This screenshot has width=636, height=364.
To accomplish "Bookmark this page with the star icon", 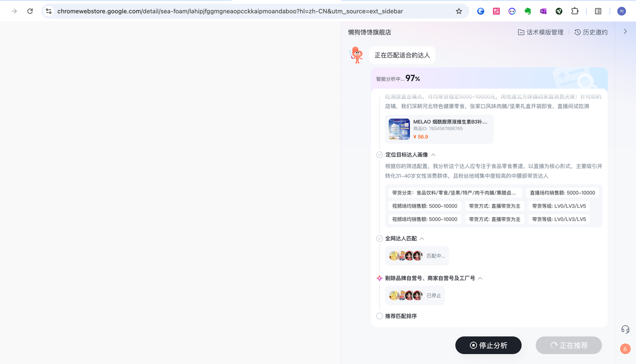I will pos(459,11).
